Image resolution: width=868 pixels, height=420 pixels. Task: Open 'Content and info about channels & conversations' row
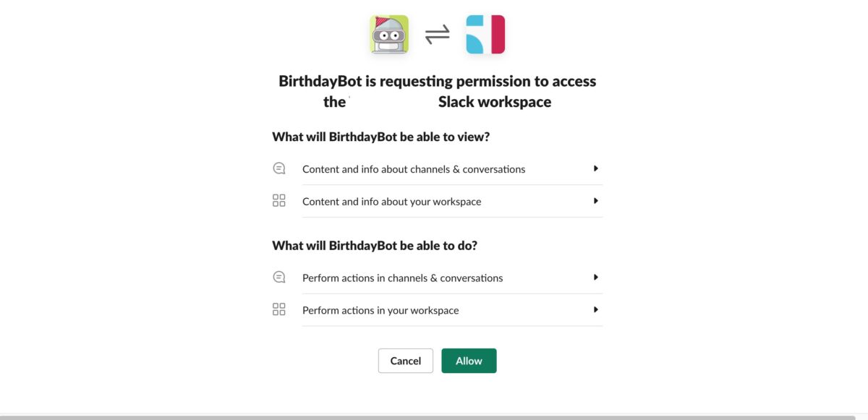tap(438, 169)
